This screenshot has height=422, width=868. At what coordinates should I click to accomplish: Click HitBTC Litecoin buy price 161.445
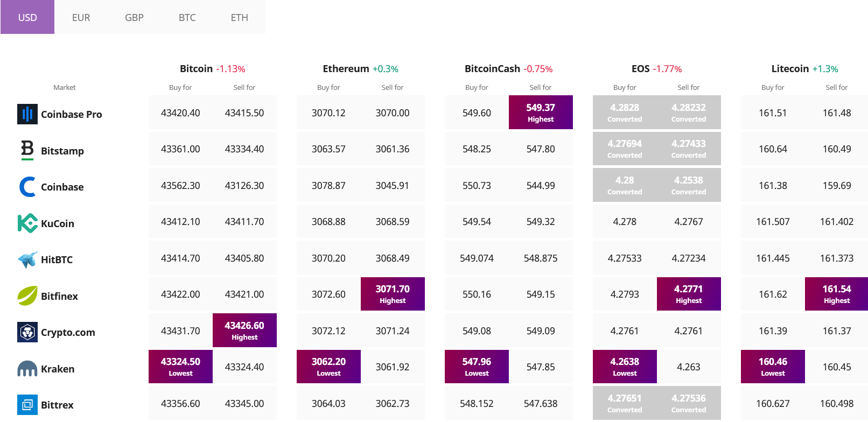773,258
